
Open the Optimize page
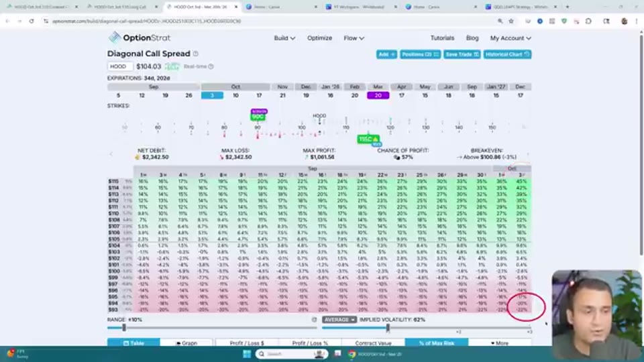point(319,38)
